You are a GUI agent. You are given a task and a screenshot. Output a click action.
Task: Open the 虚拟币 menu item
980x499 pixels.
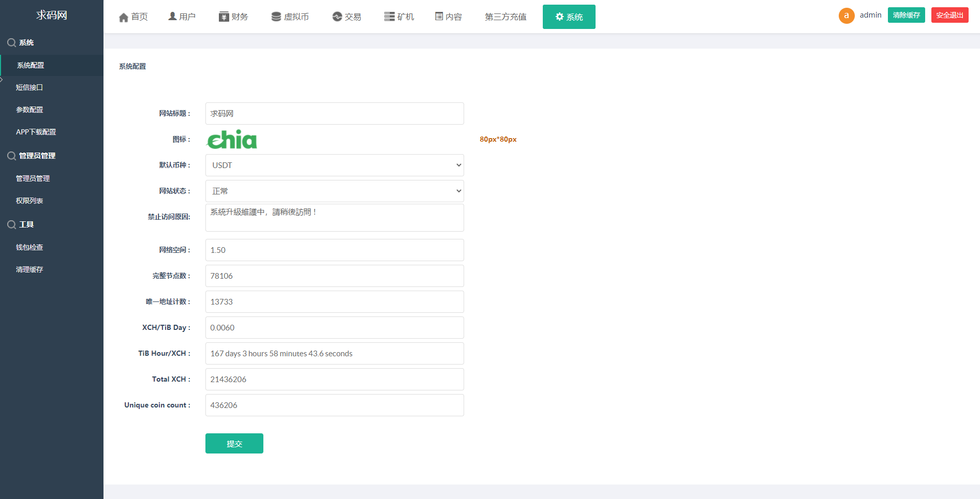tap(290, 17)
